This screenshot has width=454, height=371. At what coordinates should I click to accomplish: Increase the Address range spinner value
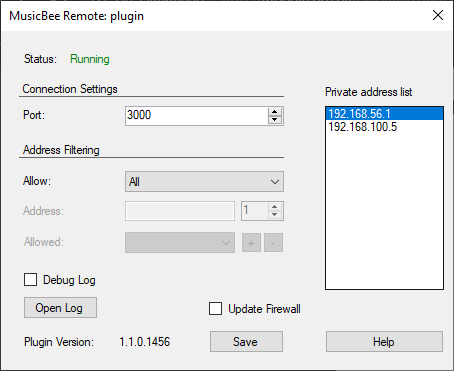tap(274, 207)
